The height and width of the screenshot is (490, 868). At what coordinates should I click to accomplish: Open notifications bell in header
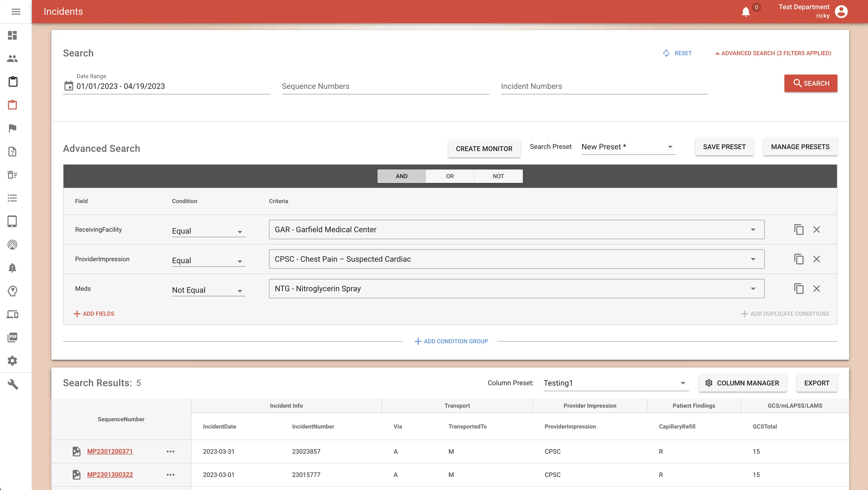click(x=746, y=12)
